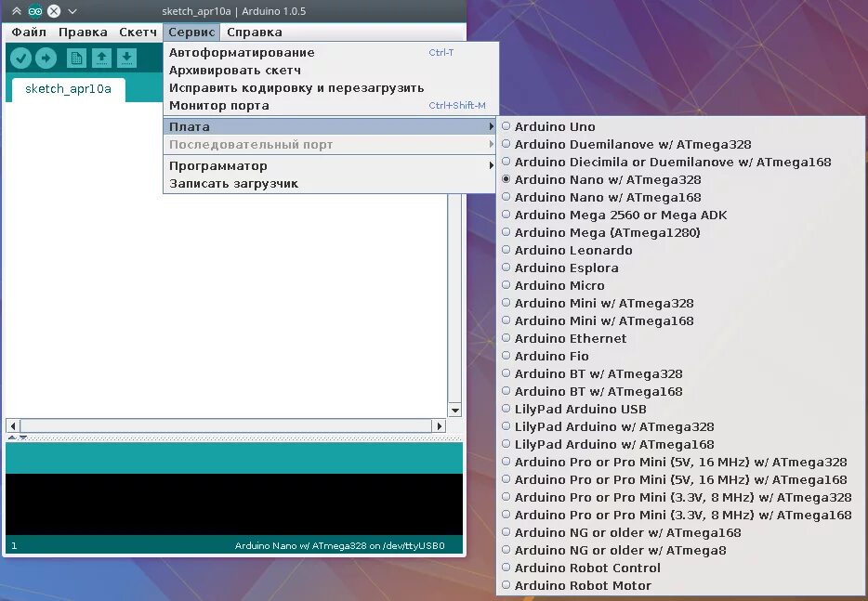The height and width of the screenshot is (601, 868).
Task: Click inside the black console output area
Action: pos(234,504)
